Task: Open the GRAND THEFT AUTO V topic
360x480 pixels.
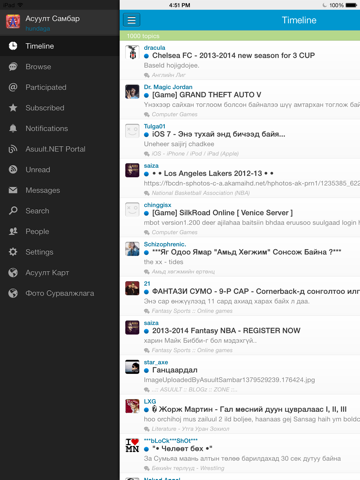Action: click(x=207, y=95)
